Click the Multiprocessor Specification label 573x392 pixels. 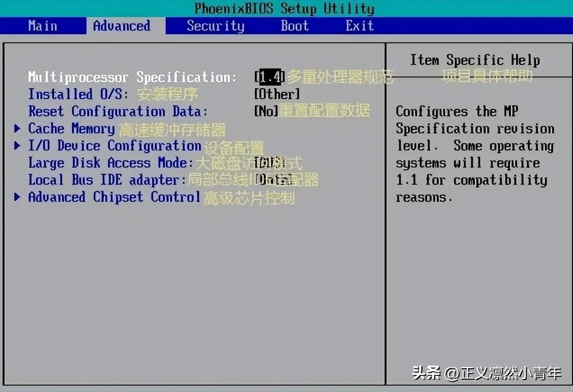[132, 77]
